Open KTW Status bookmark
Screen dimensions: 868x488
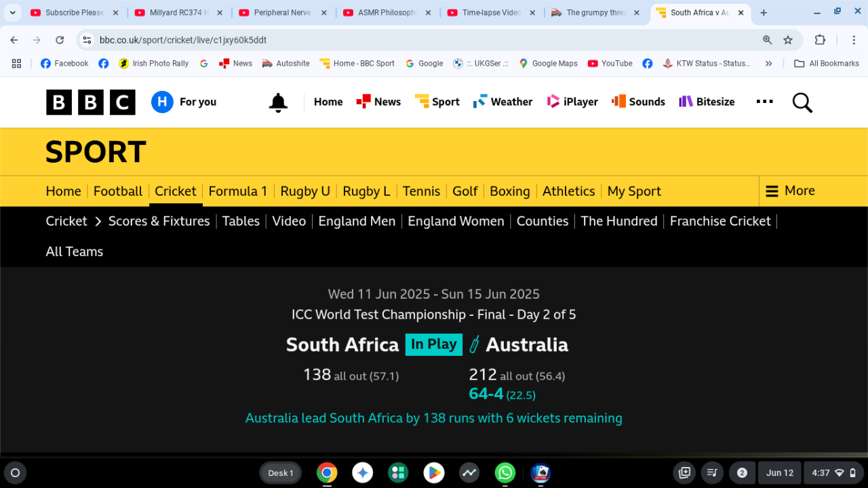(x=707, y=63)
